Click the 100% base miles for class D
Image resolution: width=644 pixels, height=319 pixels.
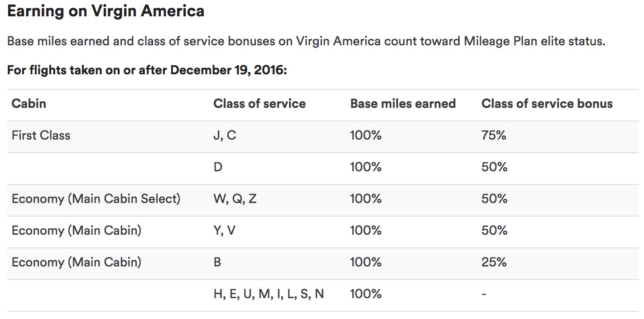(366, 167)
